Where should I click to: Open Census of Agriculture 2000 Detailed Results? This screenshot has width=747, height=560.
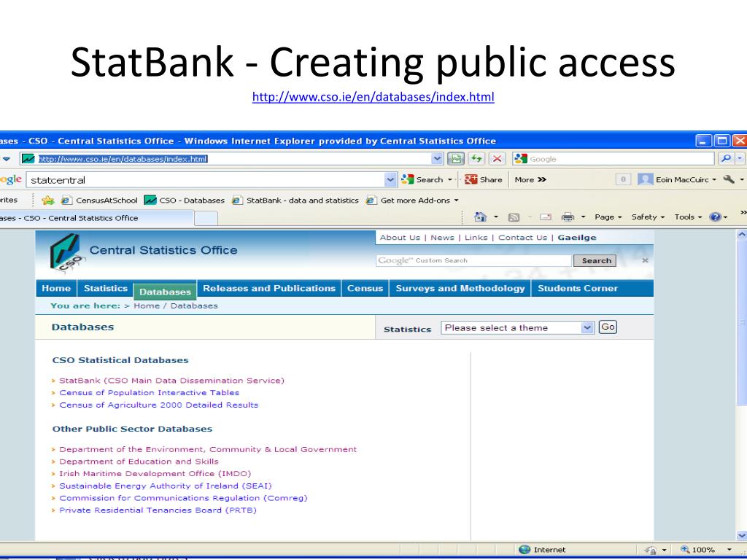158,405
